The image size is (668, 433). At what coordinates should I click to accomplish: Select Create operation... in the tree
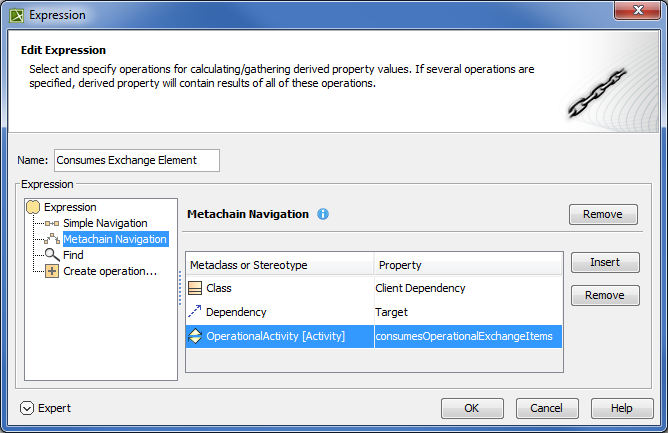pyautogui.click(x=110, y=271)
